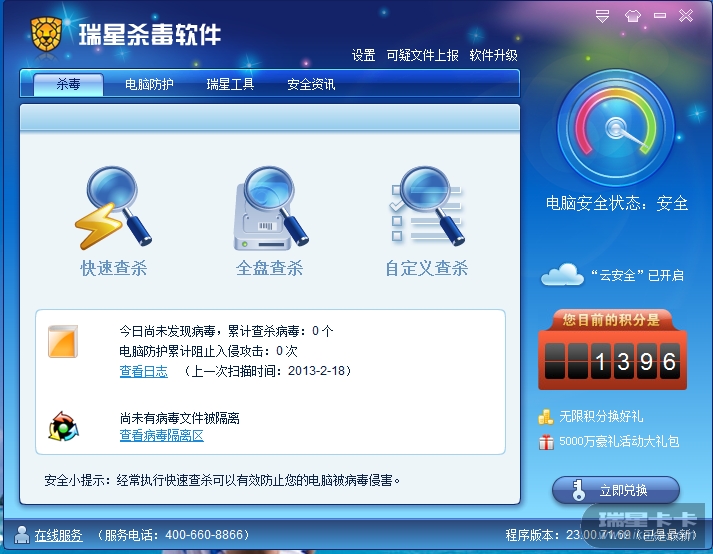Click the online service person icon
This screenshot has width=713, height=554.
(21, 534)
